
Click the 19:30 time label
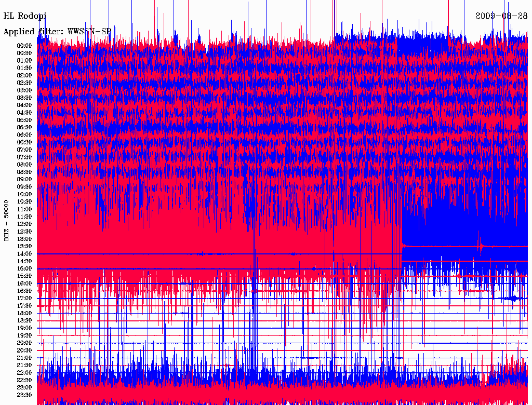pos(24,336)
